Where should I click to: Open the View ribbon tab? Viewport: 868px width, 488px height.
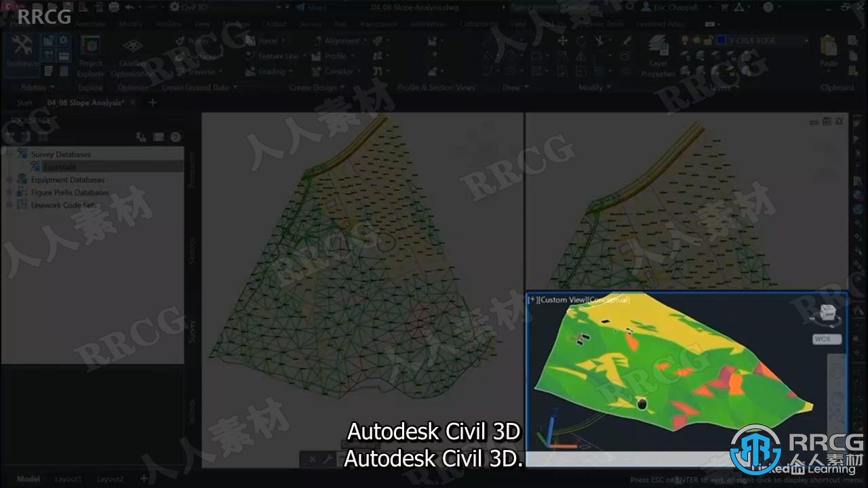click(x=202, y=24)
